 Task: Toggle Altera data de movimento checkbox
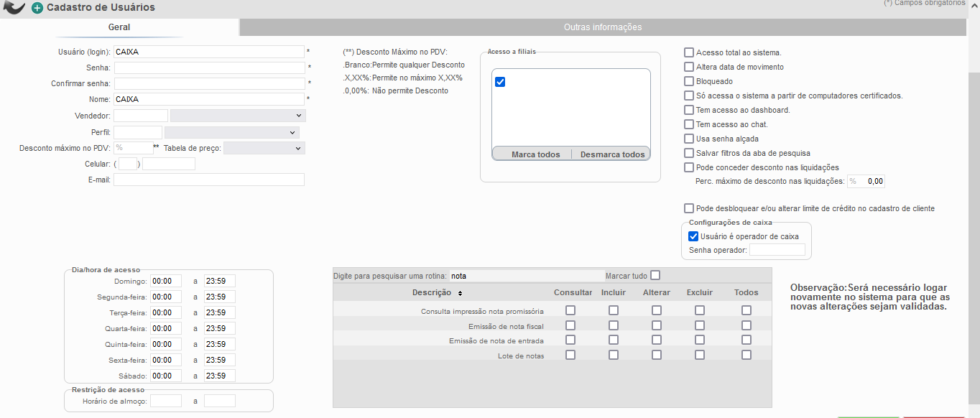coord(689,67)
